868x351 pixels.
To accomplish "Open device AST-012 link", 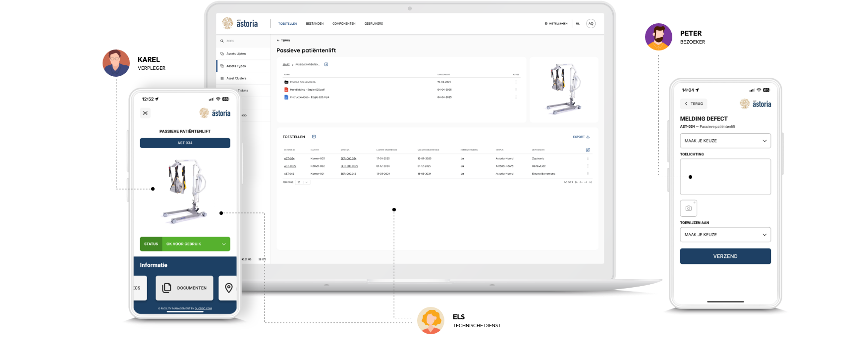I will (289, 174).
